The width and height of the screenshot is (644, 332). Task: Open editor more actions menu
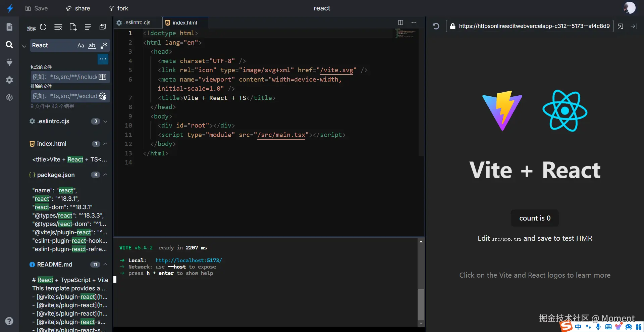(414, 22)
